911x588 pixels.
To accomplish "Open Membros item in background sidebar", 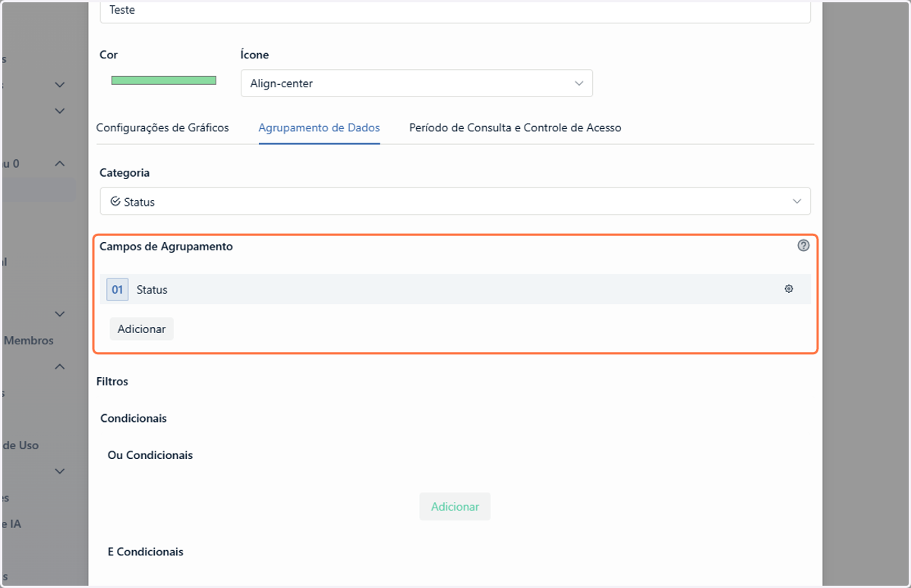I will tap(29, 341).
